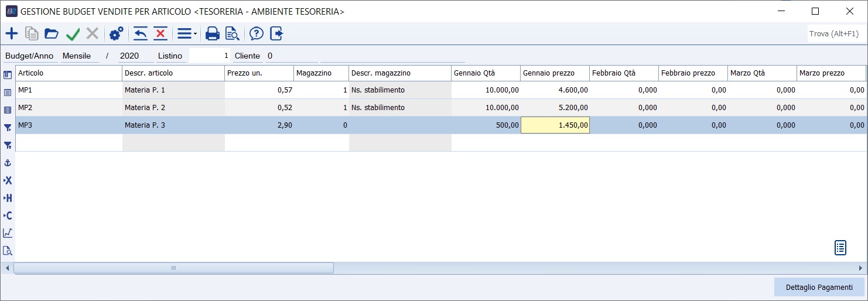Click the Listino field with value 1
The height and width of the screenshot is (301, 868).
tap(210, 56)
